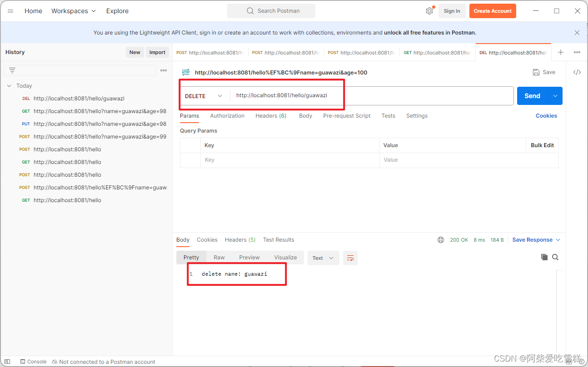Open history filter icon
588x367 pixels.
(12, 70)
